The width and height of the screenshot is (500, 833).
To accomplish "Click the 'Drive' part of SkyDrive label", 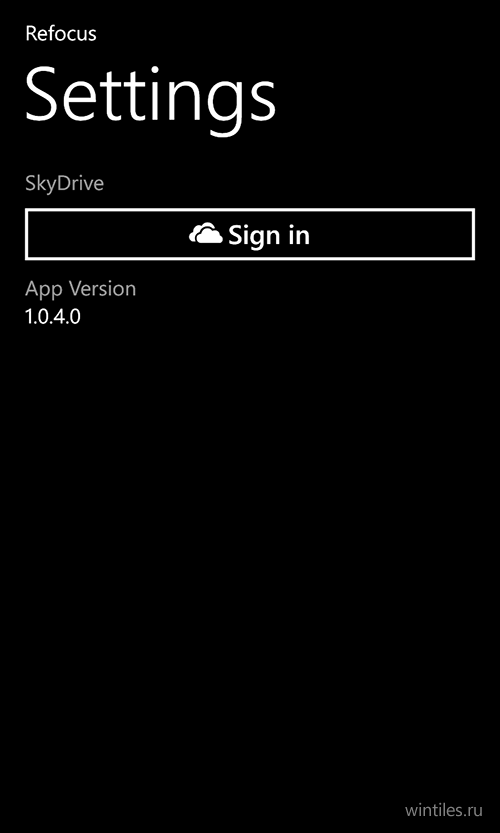I will click(x=81, y=184).
